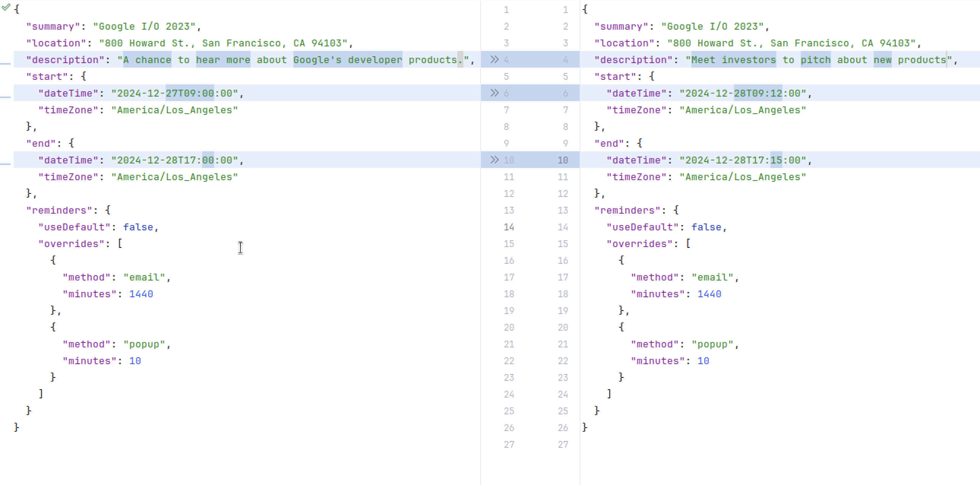Click the 1440 value in right pane
The height and width of the screenshot is (485, 980).
click(709, 294)
